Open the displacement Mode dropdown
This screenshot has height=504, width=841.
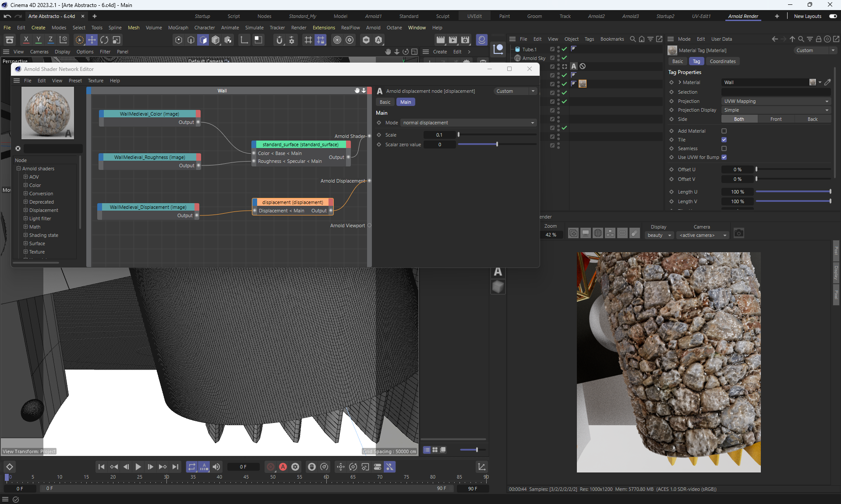(x=468, y=123)
